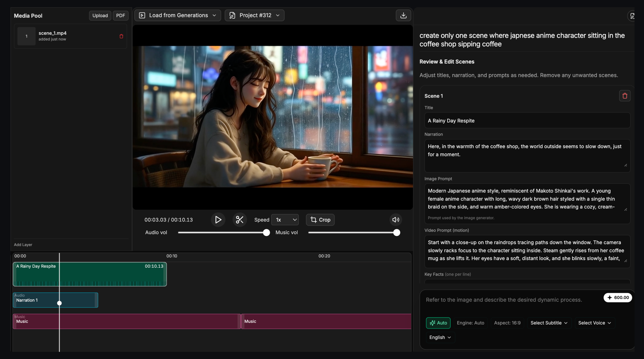Click the download export icon
This screenshot has width=644, height=359.
tap(403, 15)
